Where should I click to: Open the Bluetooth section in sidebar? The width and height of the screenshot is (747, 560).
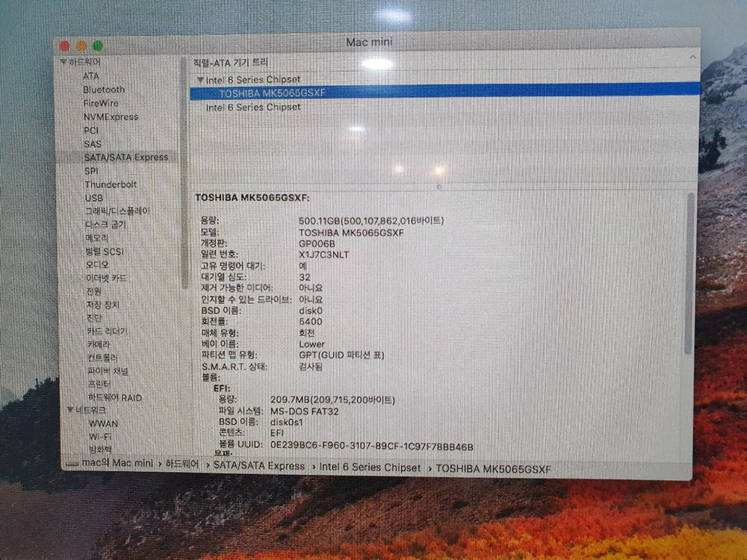104,90
